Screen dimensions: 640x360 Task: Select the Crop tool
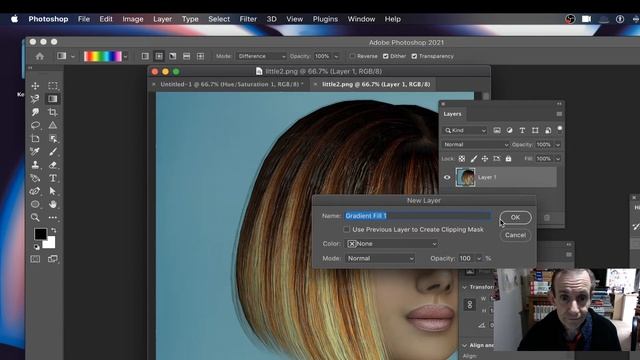(53, 112)
